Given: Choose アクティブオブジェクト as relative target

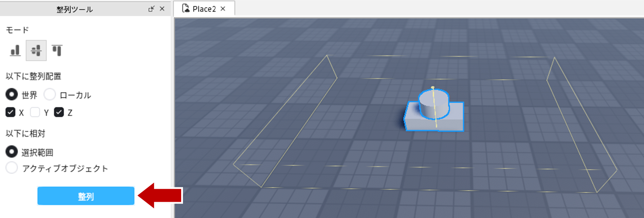Looking at the screenshot, I should pyautogui.click(x=12, y=168).
